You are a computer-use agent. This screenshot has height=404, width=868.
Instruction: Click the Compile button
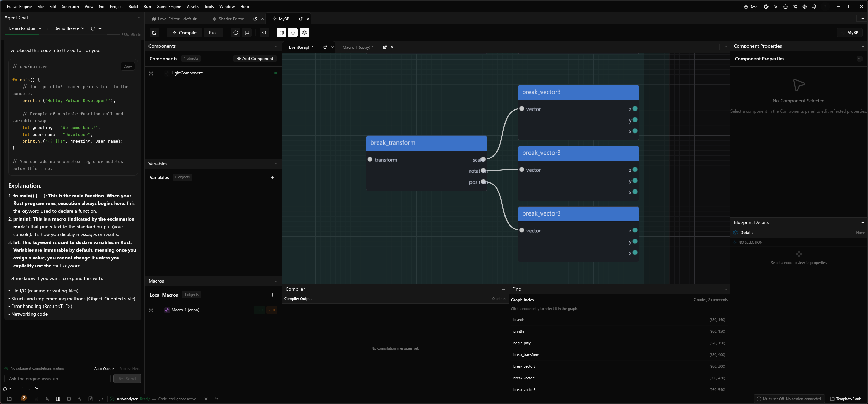point(185,33)
